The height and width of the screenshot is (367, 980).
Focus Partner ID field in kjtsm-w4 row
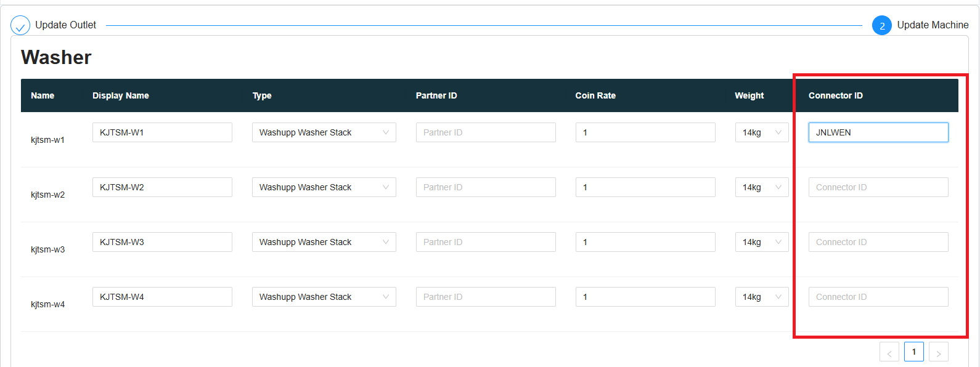486,297
